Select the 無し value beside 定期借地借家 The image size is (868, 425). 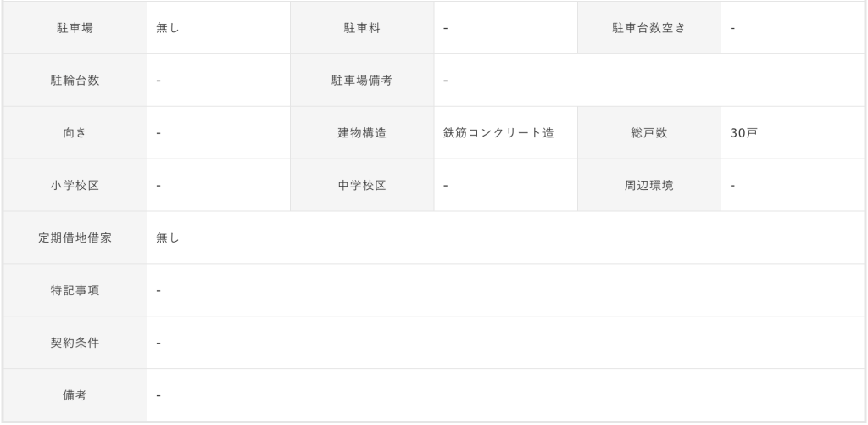coord(168,238)
